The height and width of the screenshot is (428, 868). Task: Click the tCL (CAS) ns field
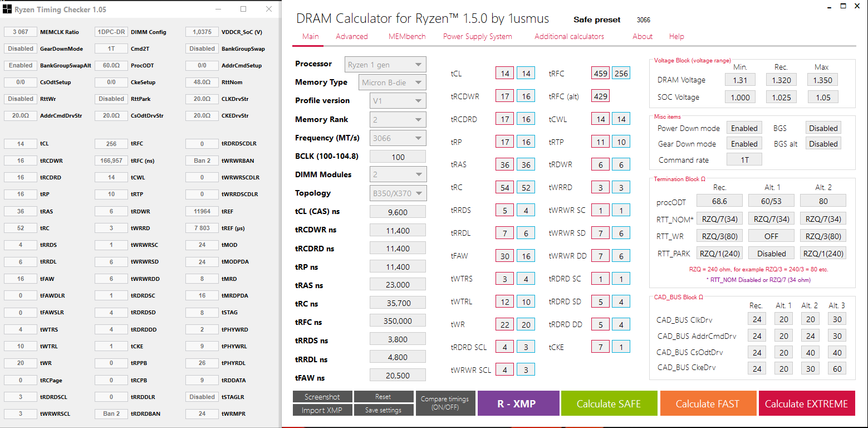pyautogui.click(x=398, y=212)
